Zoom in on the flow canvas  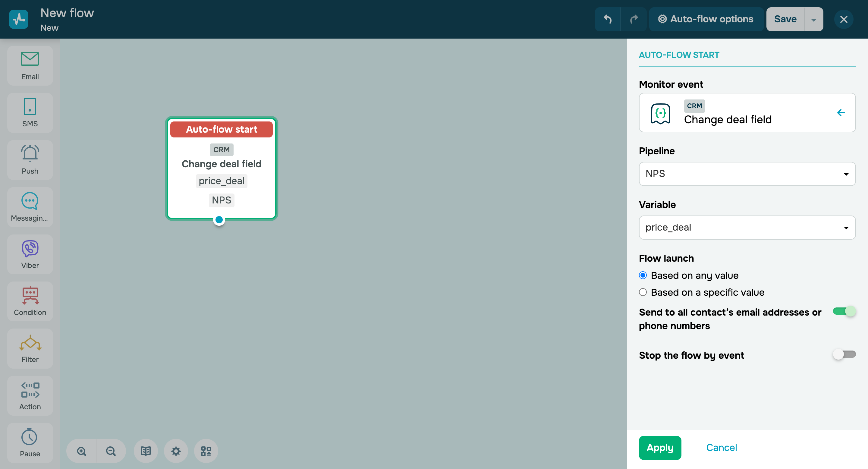point(81,451)
